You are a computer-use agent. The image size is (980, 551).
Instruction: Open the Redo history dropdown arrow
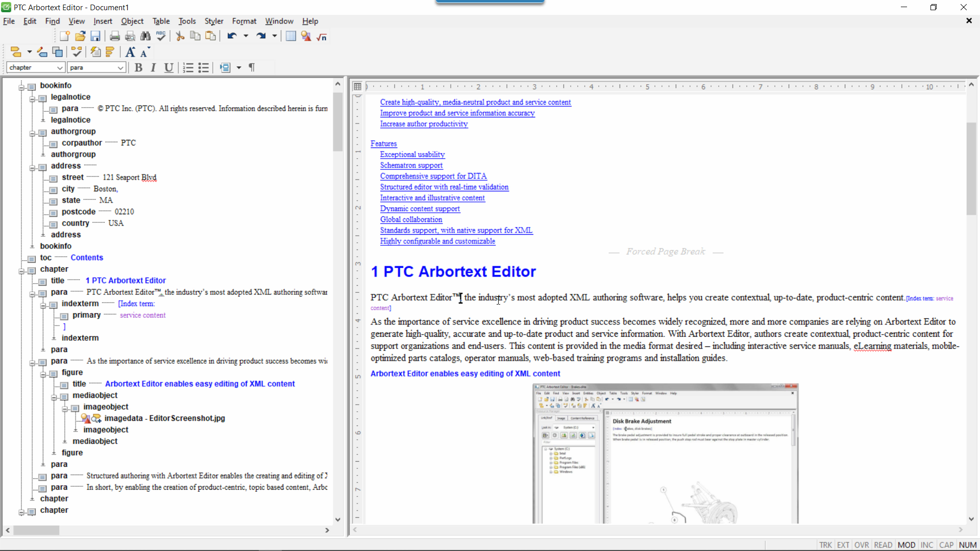click(275, 36)
